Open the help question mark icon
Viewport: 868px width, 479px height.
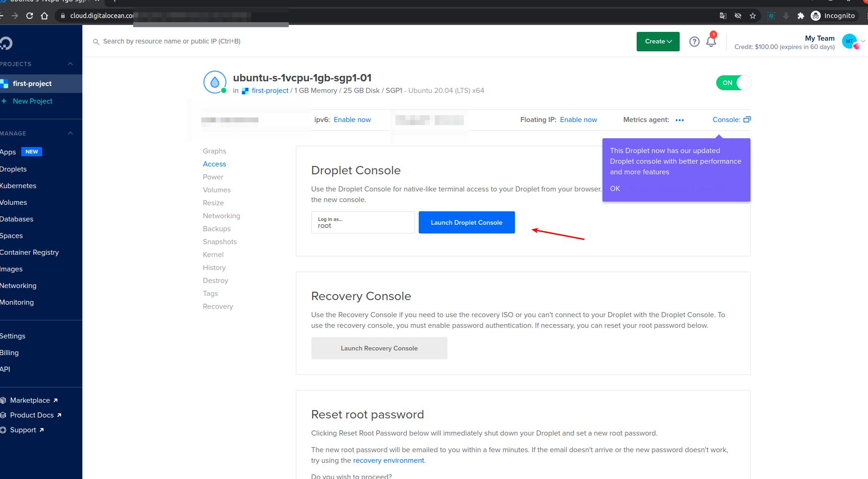pyautogui.click(x=694, y=42)
